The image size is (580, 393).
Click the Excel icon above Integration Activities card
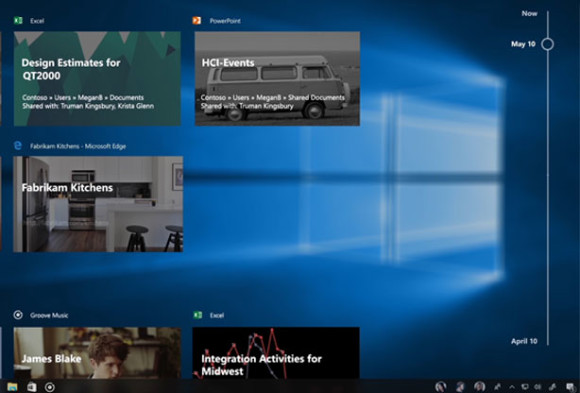pyautogui.click(x=198, y=315)
